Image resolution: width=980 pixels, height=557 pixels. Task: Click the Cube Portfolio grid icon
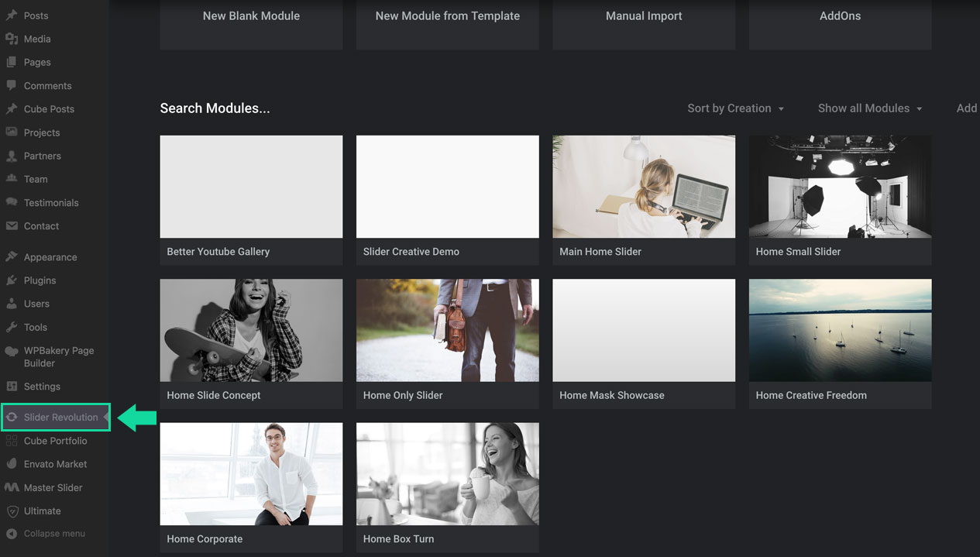12,441
